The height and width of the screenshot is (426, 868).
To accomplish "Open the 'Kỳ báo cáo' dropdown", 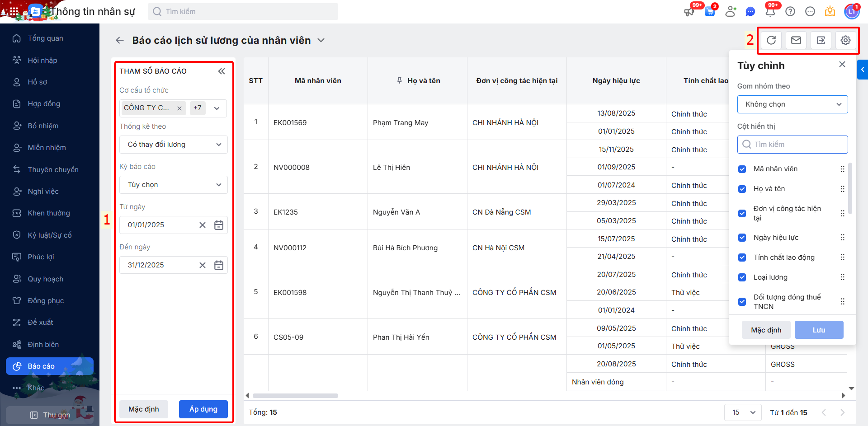I will tap(174, 185).
